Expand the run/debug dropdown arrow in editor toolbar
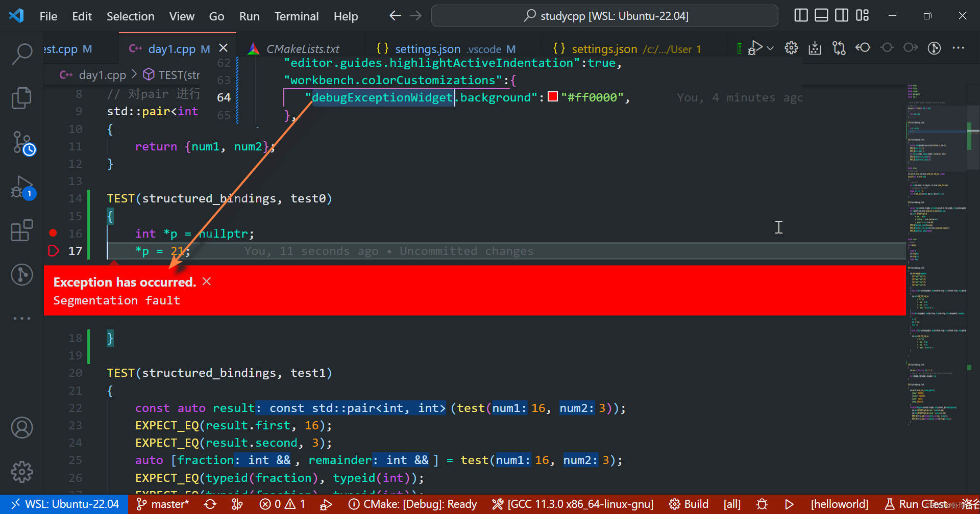Image resolution: width=980 pixels, height=514 pixels. (x=770, y=48)
